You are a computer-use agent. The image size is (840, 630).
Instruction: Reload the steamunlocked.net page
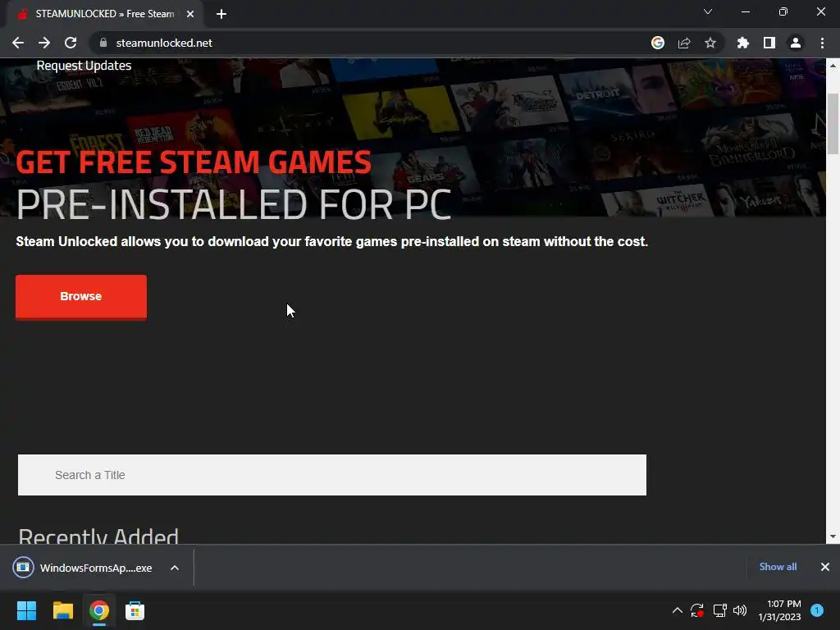pyautogui.click(x=71, y=43)
